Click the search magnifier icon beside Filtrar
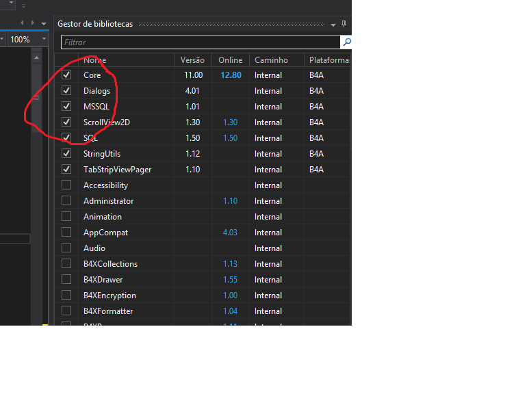The width and height of the screenshot is (529, 420). coord(346,42)
